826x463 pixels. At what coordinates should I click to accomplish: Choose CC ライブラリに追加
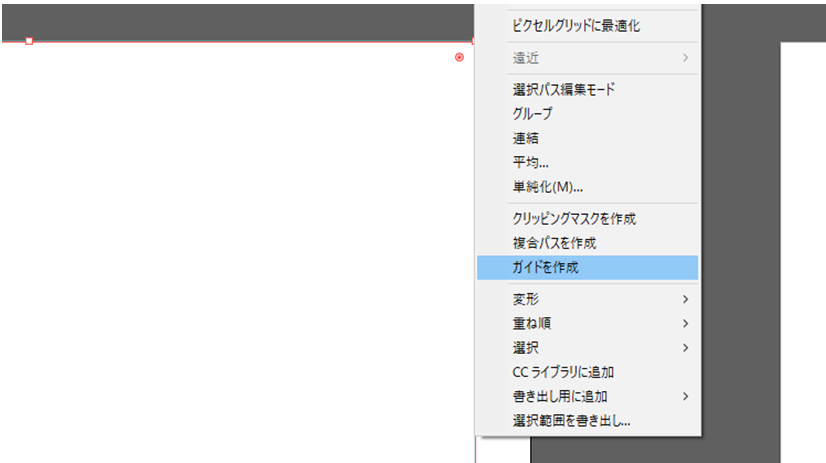tap(587, 372)
